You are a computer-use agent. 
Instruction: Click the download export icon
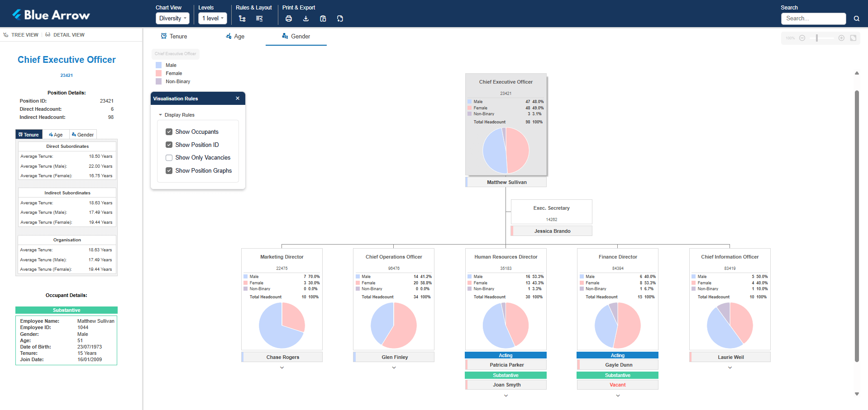pos(306,19)
